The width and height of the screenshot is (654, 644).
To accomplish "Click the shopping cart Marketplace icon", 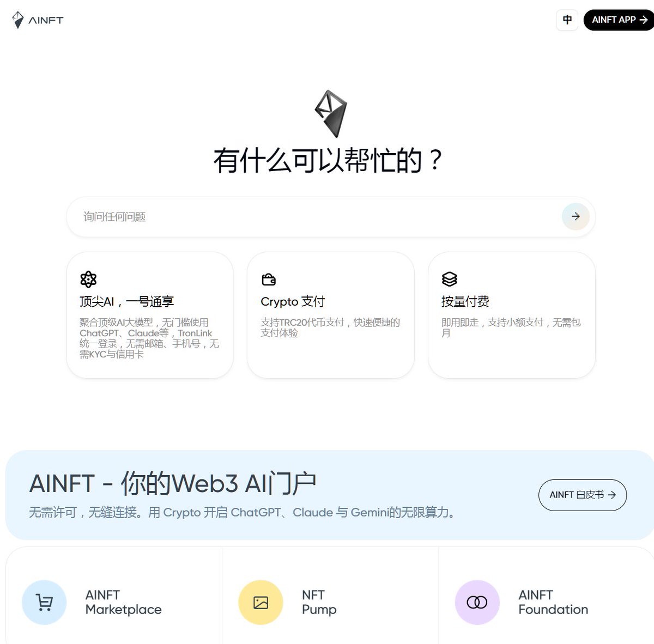I will [44, 602].
